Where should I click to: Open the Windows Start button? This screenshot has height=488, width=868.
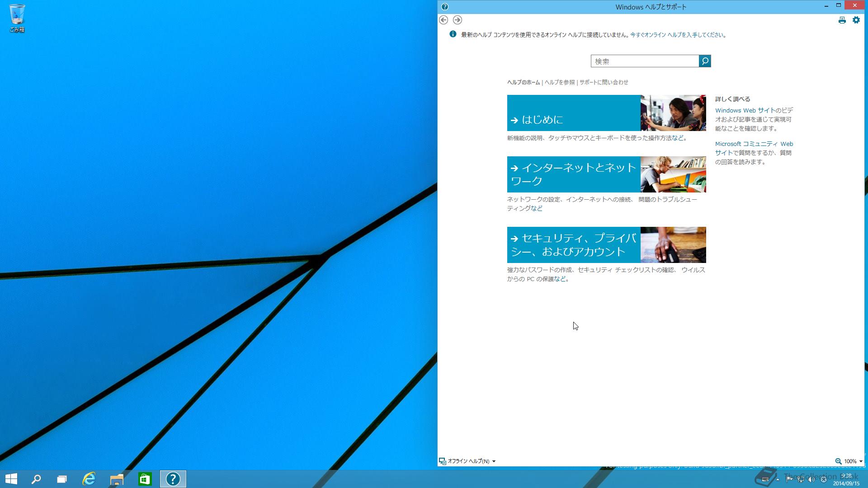11,479
